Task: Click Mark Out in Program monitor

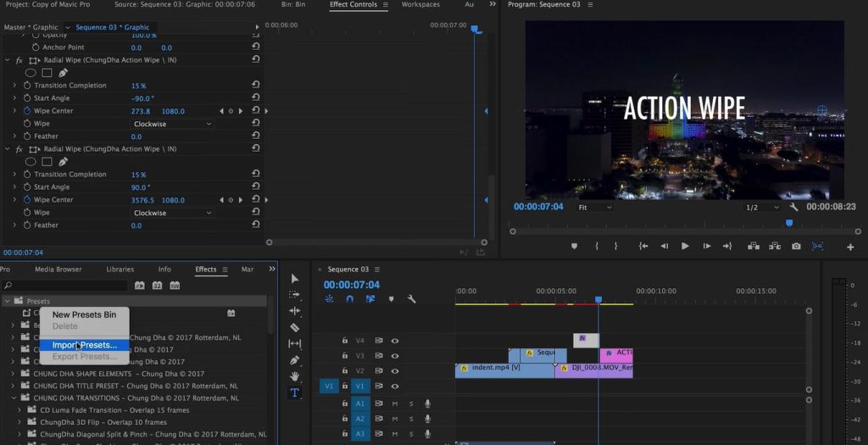Action: [x=615, y=247]
